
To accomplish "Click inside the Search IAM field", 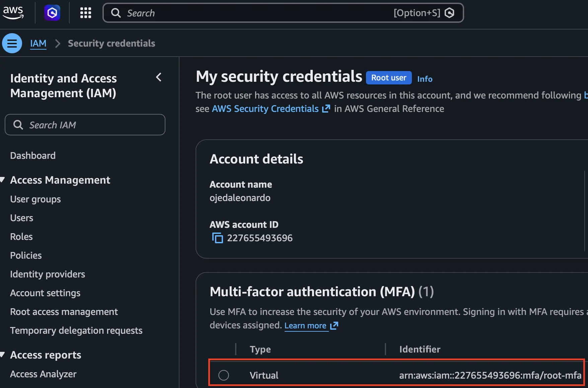I will click(x=85, y=125).
